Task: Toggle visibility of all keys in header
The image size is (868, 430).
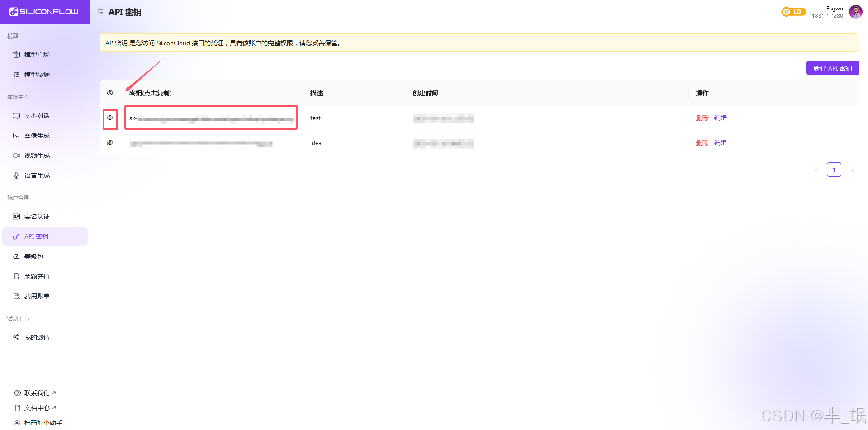Action: click(x=110, y=93)
